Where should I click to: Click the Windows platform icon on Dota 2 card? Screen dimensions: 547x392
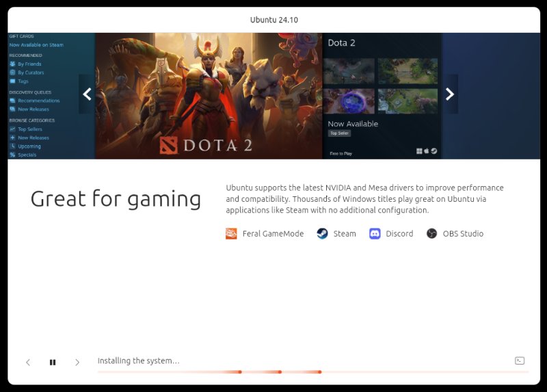click(x=419, y=151)
